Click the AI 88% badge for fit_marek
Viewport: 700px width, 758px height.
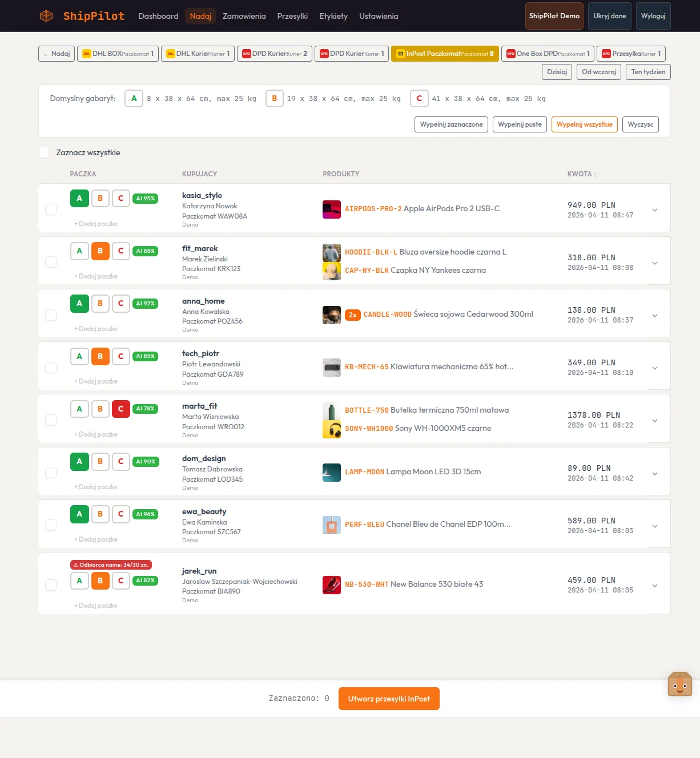[x=146, y=251]
